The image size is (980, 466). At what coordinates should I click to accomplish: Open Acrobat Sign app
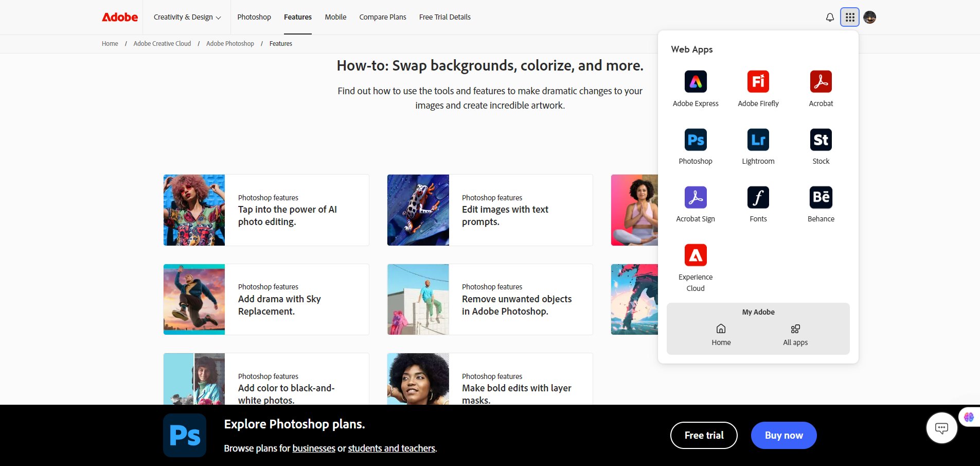[x=696, y=204]
